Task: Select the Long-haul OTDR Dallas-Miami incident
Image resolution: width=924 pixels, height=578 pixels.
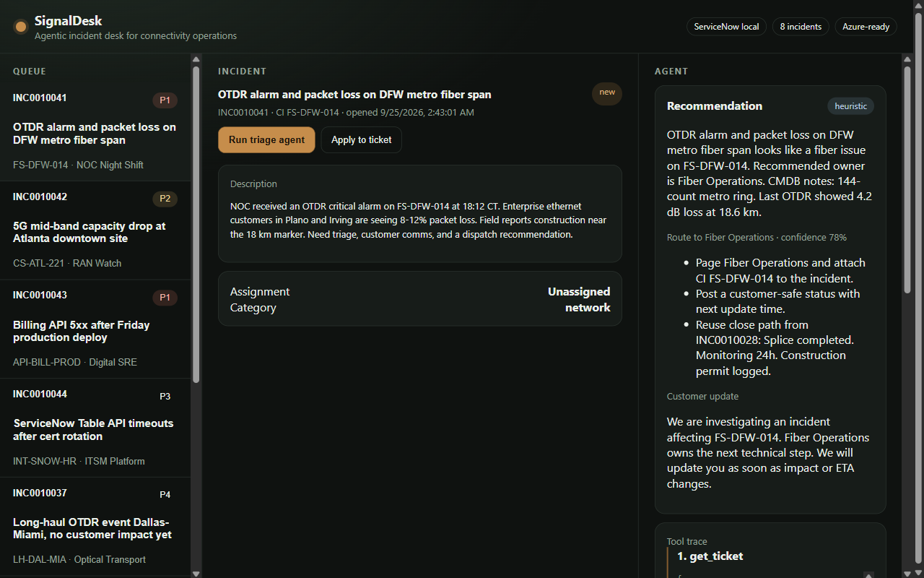Action: 95,527
